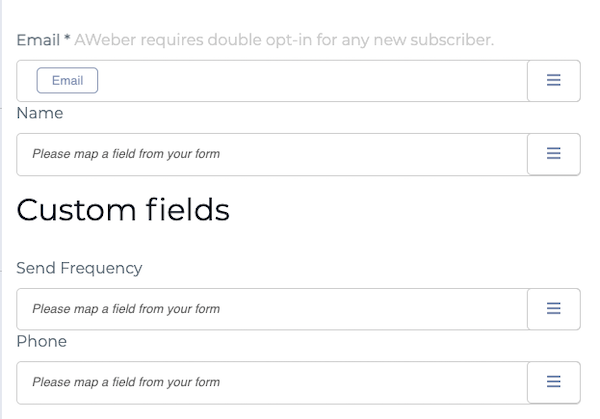Click the Send Frequency label
Screen dimensions: 600x419
point(80,268)
